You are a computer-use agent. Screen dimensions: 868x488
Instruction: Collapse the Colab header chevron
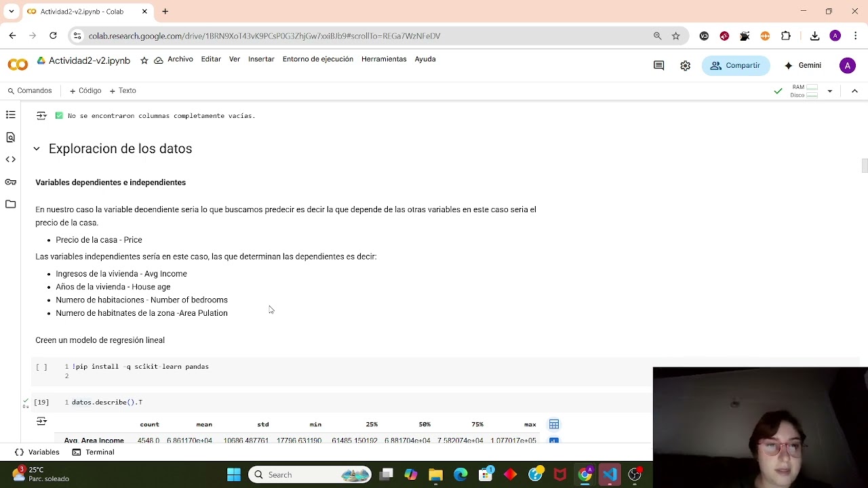pos(854,91)
